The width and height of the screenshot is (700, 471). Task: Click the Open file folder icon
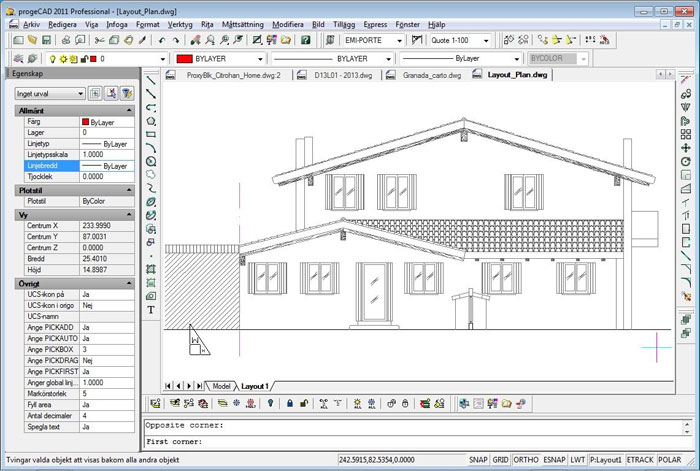(32, 40)
